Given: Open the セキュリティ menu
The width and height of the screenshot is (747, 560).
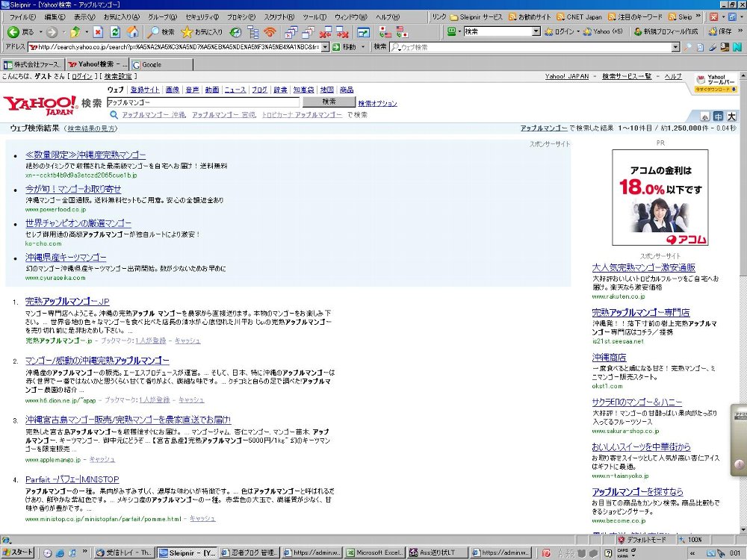Looking at the screenshot, I should click(202, 16).
